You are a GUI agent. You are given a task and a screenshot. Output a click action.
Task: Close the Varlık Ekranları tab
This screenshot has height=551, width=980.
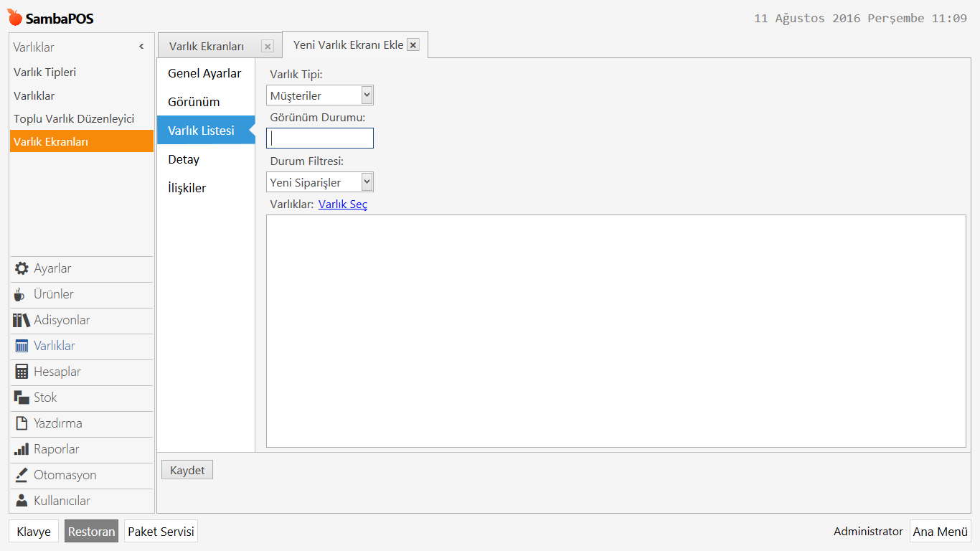(268, 47)
